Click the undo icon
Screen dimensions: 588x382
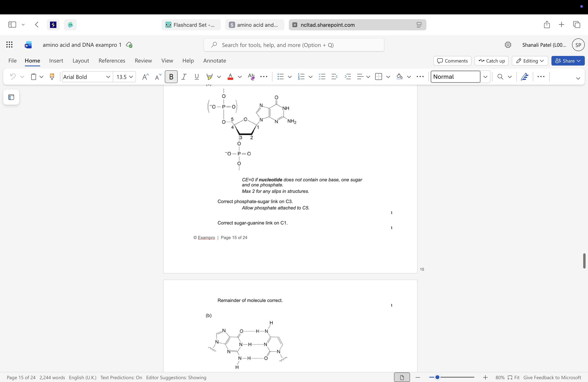(13, 77)
